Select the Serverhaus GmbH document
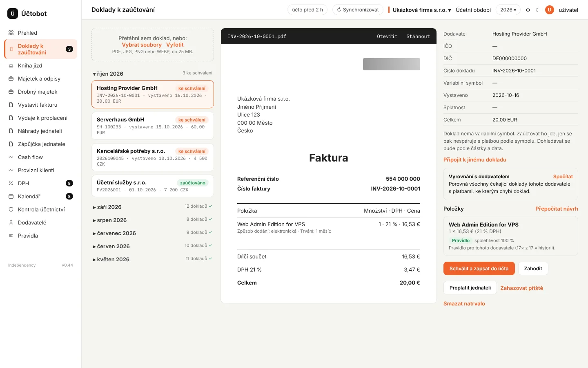The image size is (588, 368). [x=153, y=126]
